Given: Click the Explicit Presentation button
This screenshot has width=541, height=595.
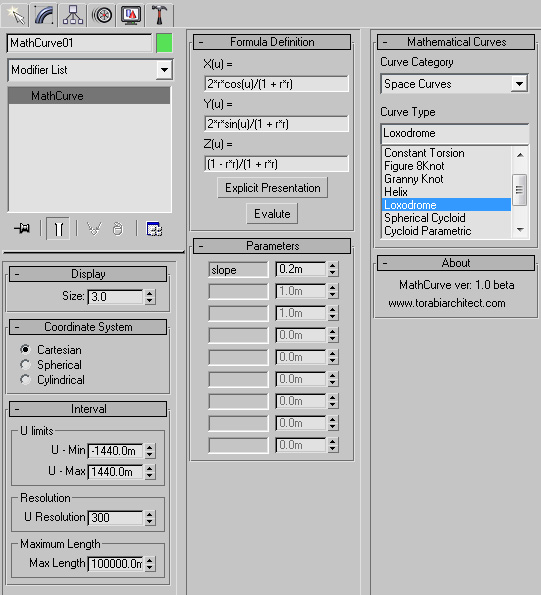Looking at the screenshot, I should 272,187.
